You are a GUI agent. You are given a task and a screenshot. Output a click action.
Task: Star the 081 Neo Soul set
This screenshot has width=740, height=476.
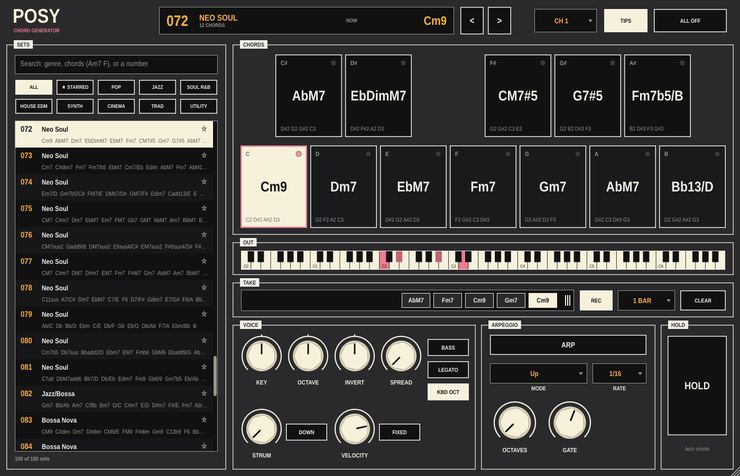coord(204,367)
